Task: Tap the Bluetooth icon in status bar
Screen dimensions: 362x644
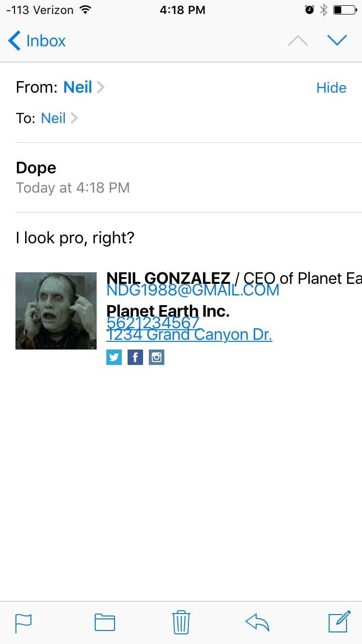Action: click(x=324, y=10)
